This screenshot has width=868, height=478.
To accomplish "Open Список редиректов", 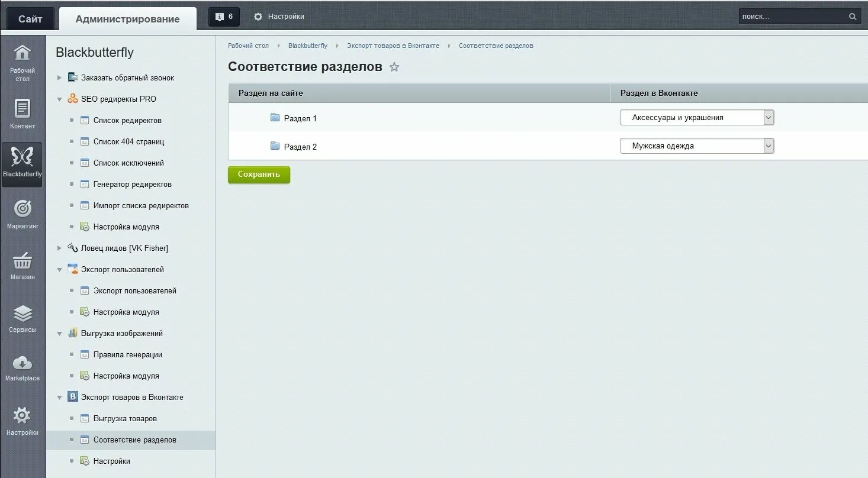I will coord(127,120).
